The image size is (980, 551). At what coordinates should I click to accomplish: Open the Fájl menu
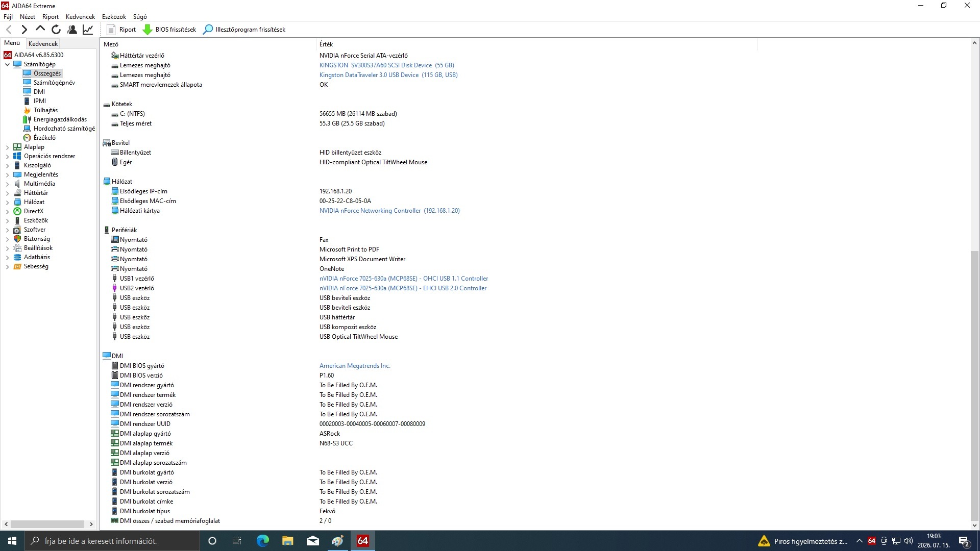click(8, 17)
